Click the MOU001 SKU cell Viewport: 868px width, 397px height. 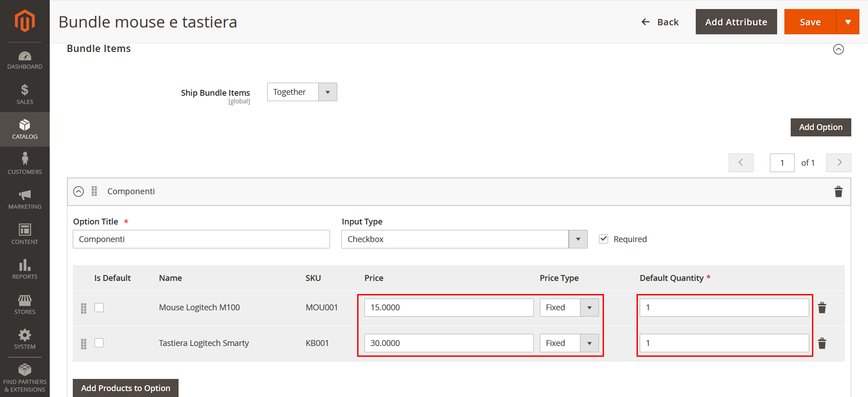coord(322,308)
